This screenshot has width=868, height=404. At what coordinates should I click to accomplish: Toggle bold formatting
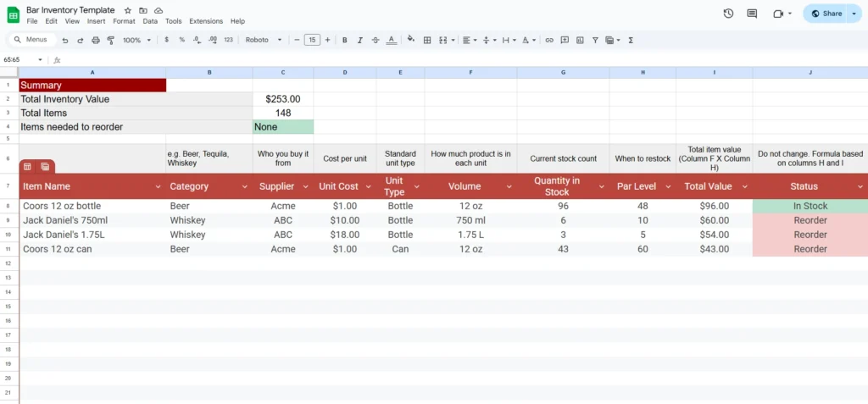pos(344,40)
